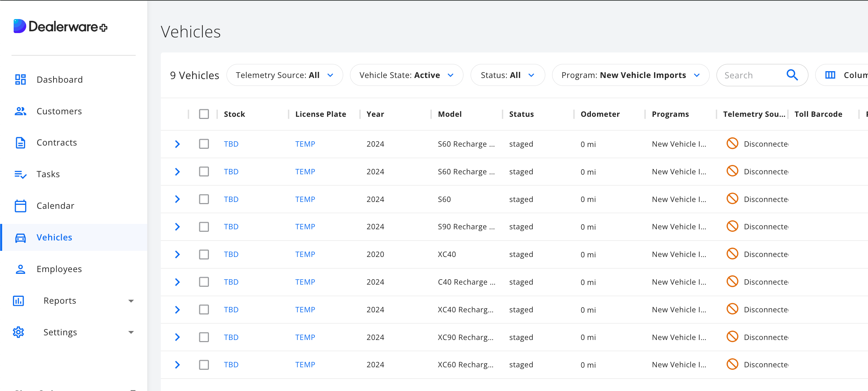
Task: Tick the 2020 XC40 row checkbox
Action: (204, 254)
